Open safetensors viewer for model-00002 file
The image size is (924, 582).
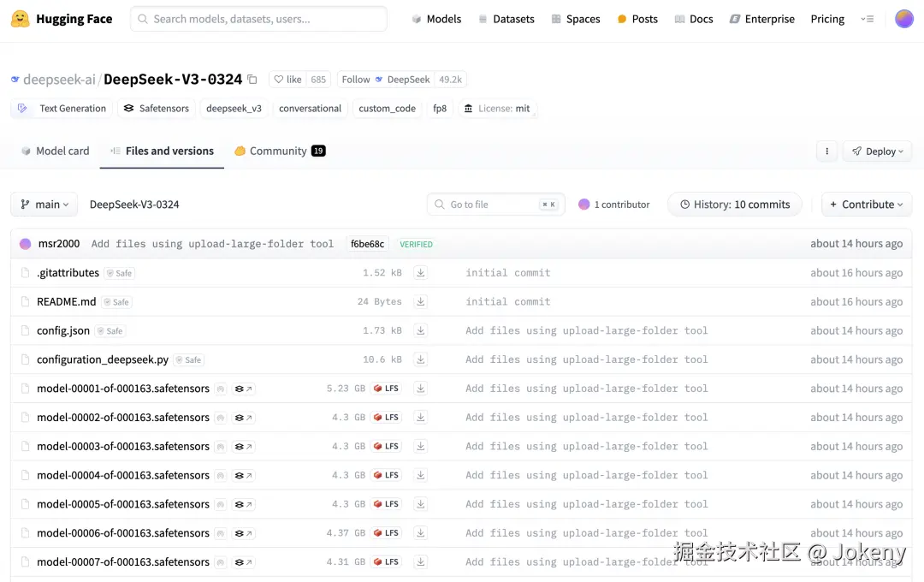click(243, 418)
